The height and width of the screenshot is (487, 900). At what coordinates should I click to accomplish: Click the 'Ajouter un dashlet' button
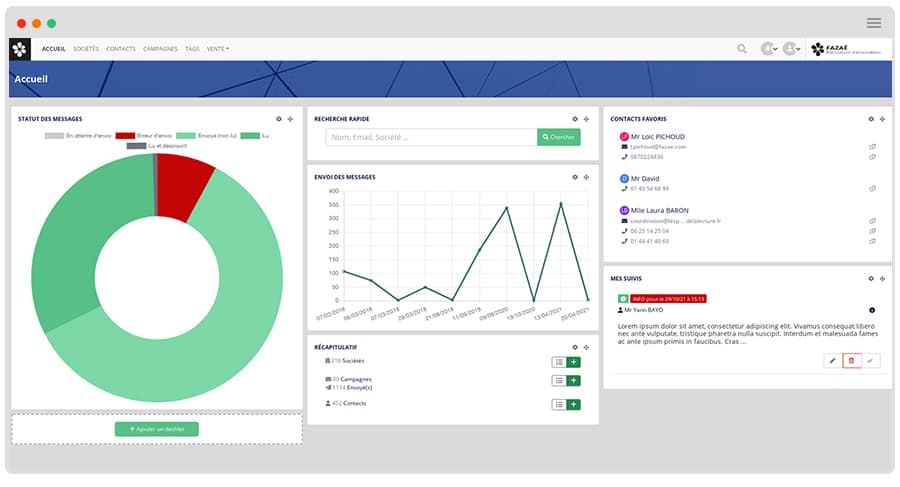click(157, 429)
